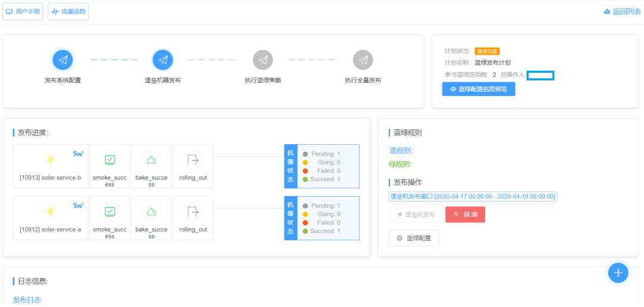Select the 堡垒机器发布 step icon
Viewport: 644px width, 307px height.
(x=163, y=60)
